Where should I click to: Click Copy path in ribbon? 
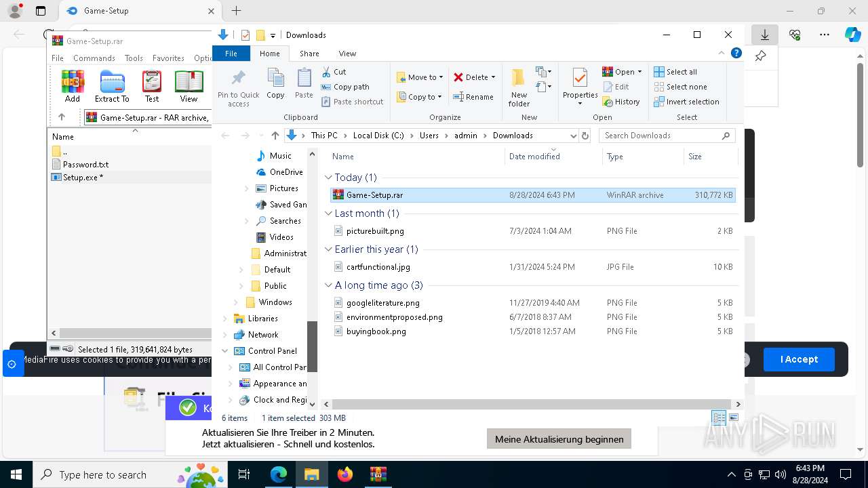click(x=345, y=87)
